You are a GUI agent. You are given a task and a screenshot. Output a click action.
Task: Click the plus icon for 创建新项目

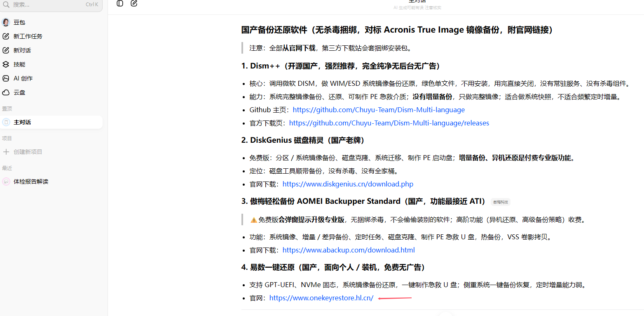pyautogui.click(x=6, y=152)
